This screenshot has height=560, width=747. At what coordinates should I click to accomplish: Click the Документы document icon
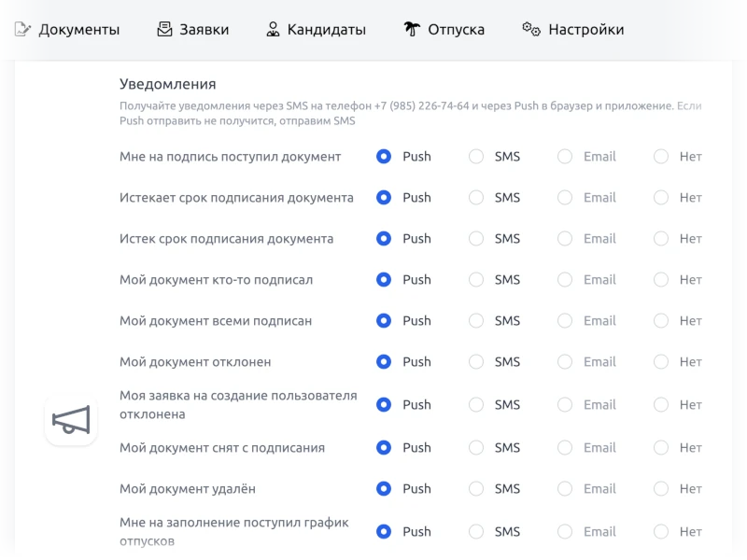click(23, 29)
